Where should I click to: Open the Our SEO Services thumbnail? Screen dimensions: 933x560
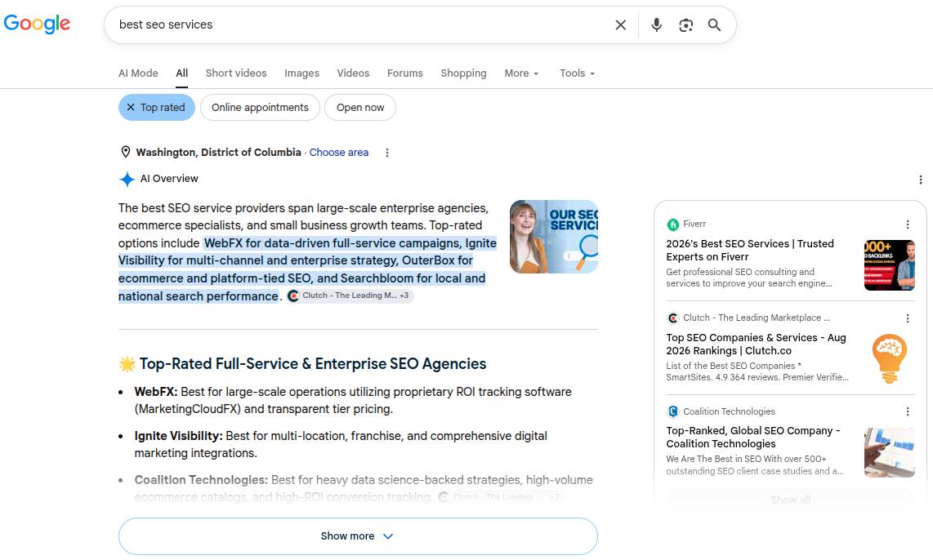tap(554, 237)
